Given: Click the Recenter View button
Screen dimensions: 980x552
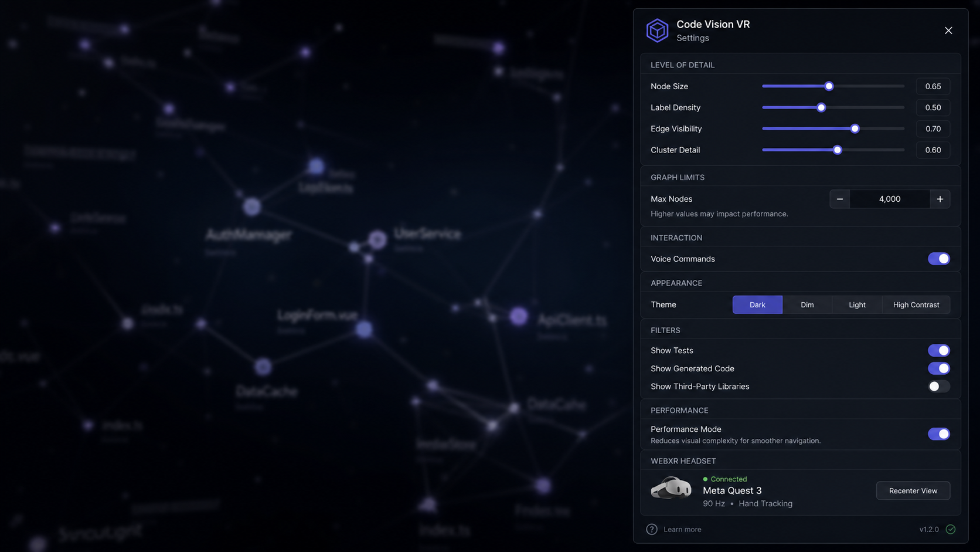Looking at the screenshot, I should [x=913, y=490].
